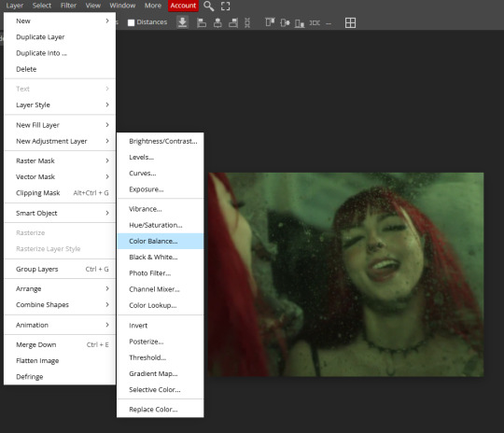Viewport: 504px width, 433px height.
Task: Choose Delete from Layer menu
Action: tap(60, 69)
